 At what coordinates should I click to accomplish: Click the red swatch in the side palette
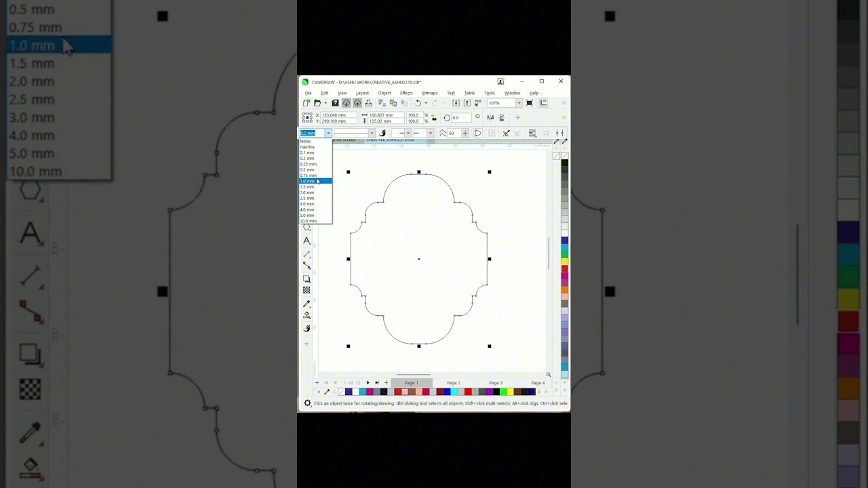[x=564, y=268]
